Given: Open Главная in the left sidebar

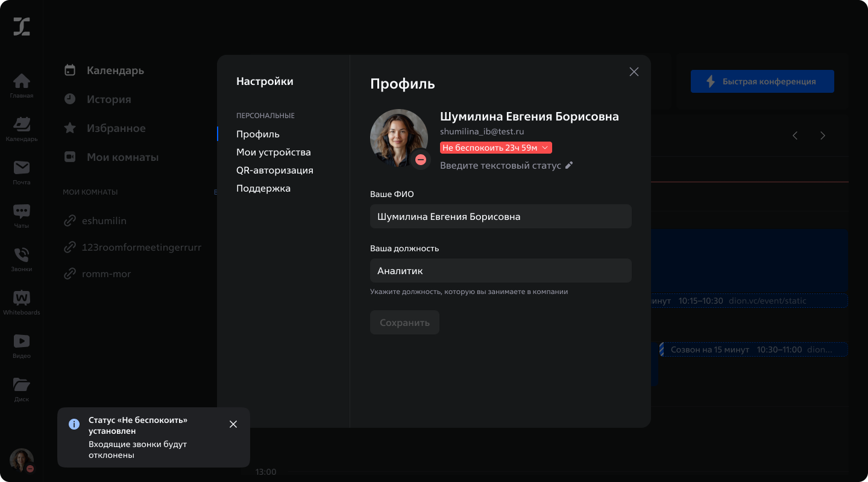Looking at the screenshot, I should [x=22, y=85].
